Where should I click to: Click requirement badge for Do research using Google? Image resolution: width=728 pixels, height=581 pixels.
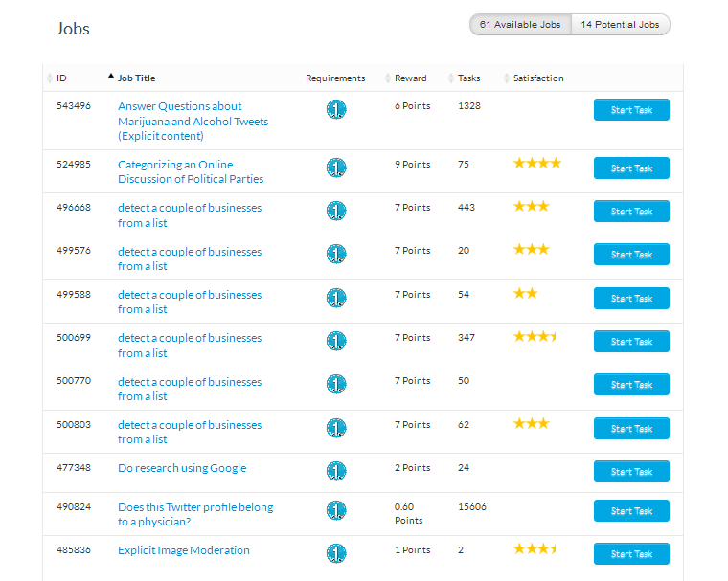click(336, 471)
